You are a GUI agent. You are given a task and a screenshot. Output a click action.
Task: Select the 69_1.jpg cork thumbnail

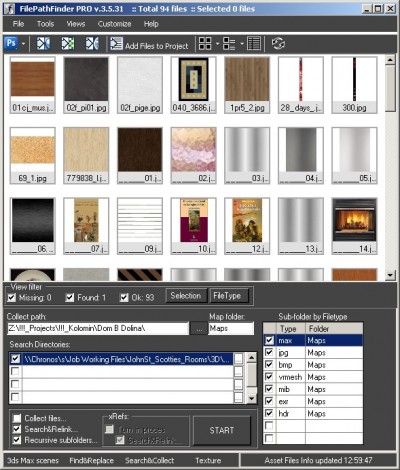click(x=33, y=155)
